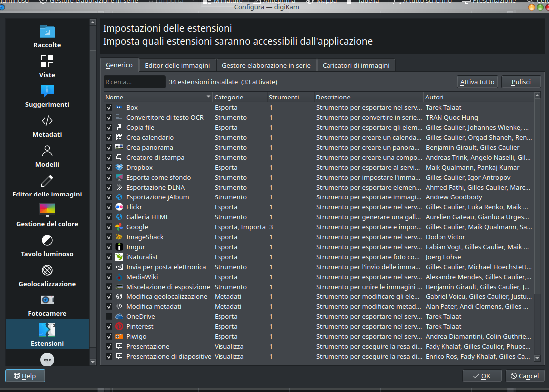The image size is (549, 392).
Task: Click the sidebar scroll down arrow
Action: point(93,362)
